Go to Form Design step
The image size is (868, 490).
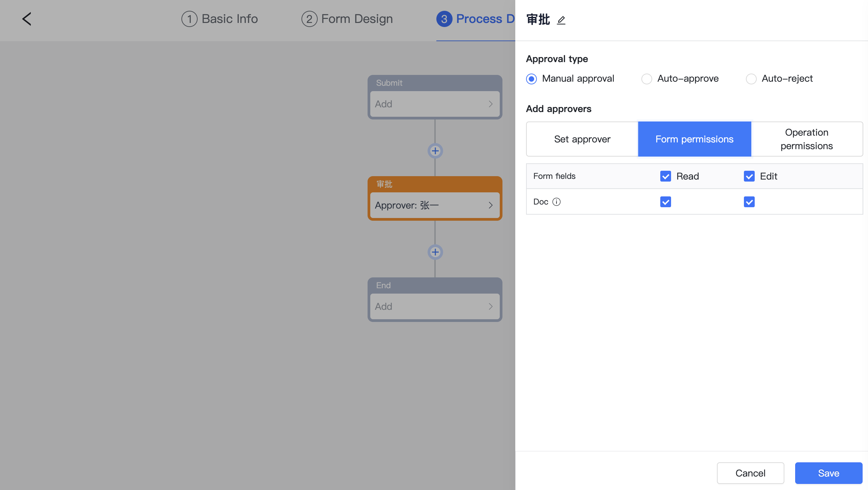pyautogui.click(x=347, y=19)
